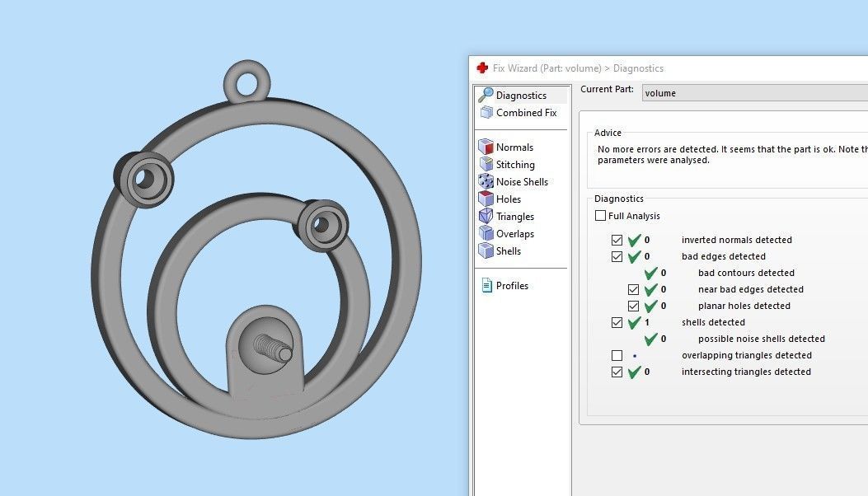Image resolution: width=868 pixels, height=496 pixels.
Task: Toggle the planar holes detected checkbox
Action: [x=633, y=306]
